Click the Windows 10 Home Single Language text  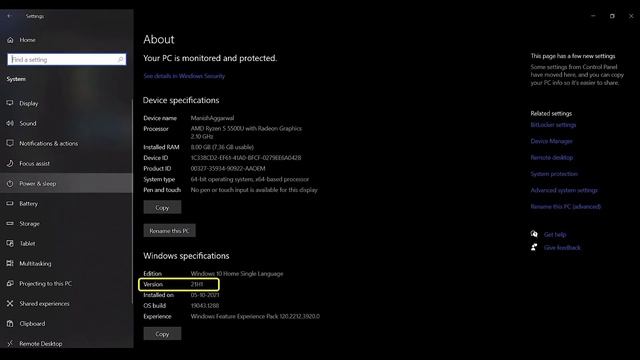237,273
